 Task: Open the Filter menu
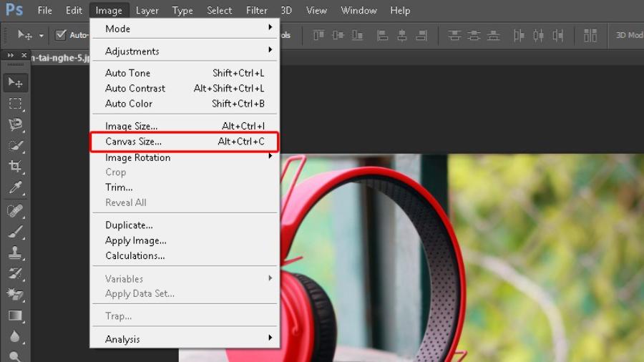coord(256,10)
